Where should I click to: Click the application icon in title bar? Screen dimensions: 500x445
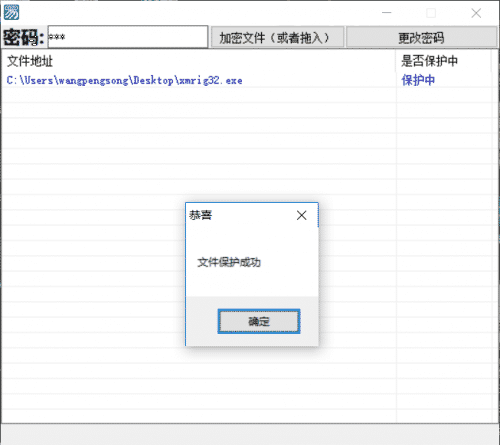[11, 13]
